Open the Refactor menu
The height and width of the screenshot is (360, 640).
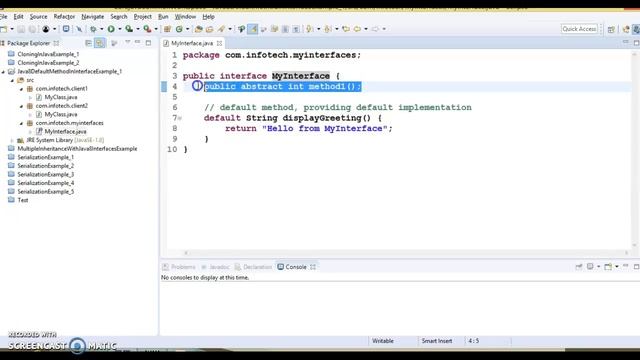coord(64,17)
